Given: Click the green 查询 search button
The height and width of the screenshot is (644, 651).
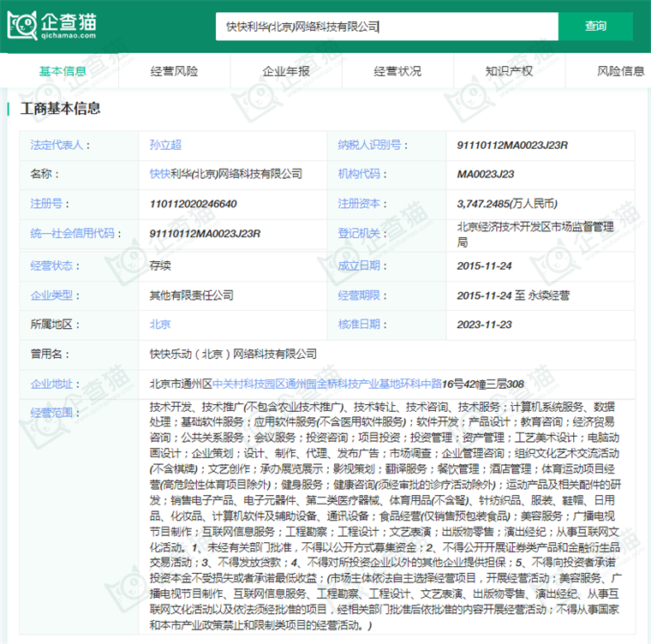Looking at the screenshot, I should [595, 27].
